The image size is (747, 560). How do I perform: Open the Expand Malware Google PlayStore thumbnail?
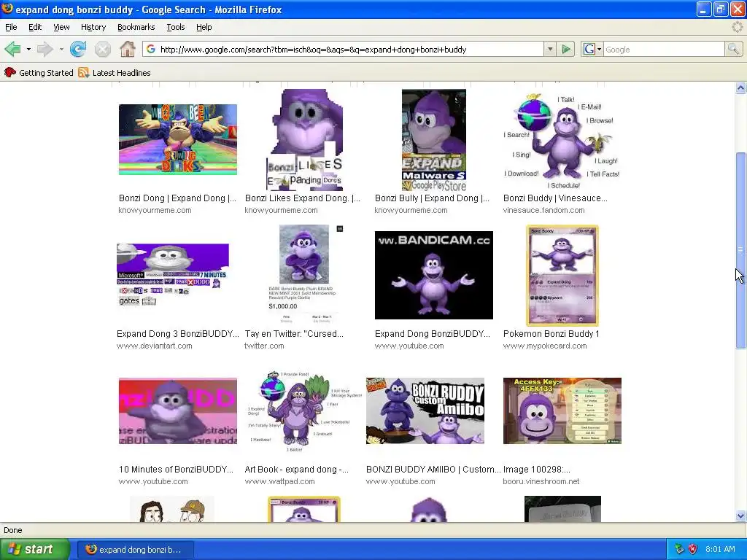pos(433,140)
